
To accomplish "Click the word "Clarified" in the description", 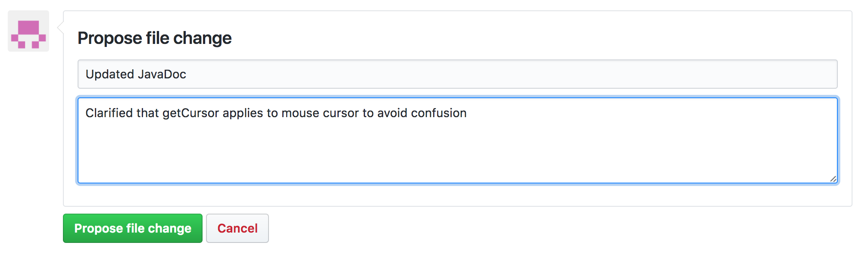I will (x=109, y=113).
